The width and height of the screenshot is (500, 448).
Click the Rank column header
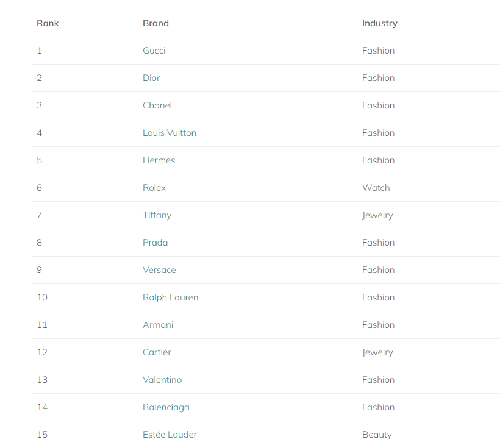point(48,23)
